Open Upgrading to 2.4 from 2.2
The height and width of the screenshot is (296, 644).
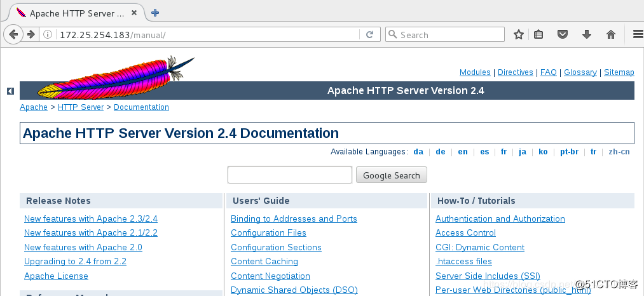75,262
